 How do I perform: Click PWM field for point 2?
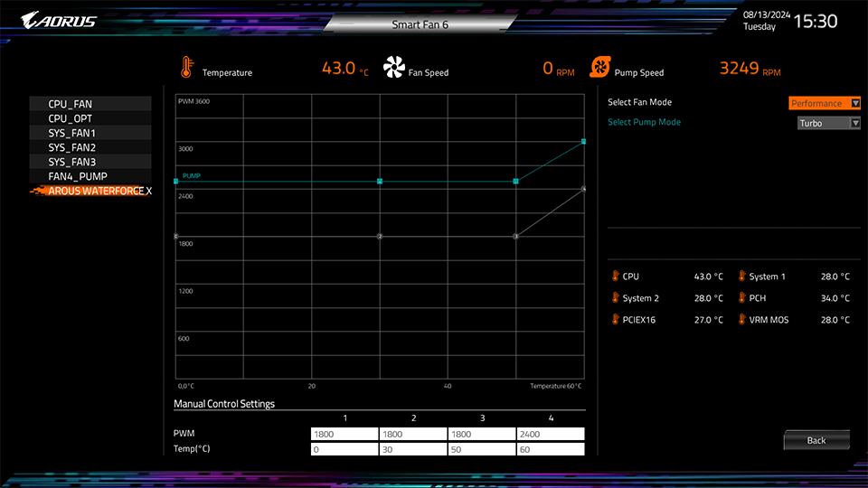tap(413, 434)
